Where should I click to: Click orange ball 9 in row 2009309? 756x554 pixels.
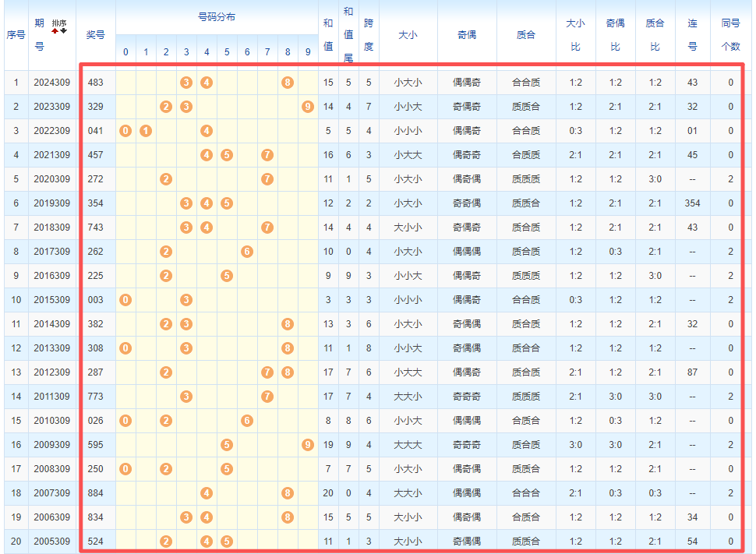tap(308, 445)
